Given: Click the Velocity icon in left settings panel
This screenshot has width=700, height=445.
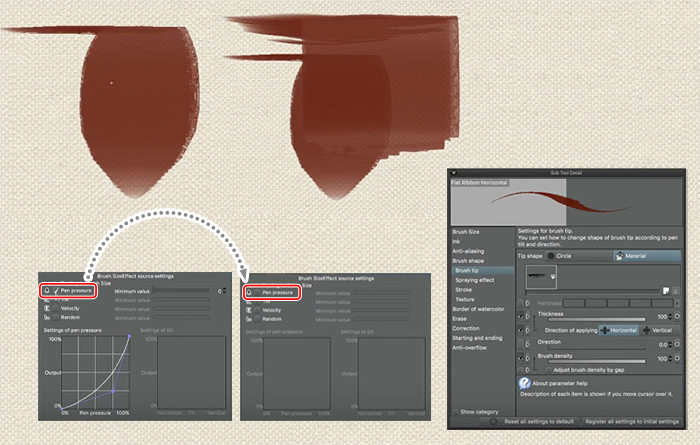Looking at the screenshot, I should pyautogui.click(x=45, y=309).
